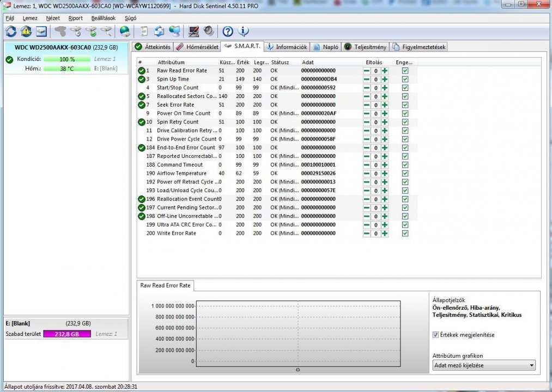Click the plus offset button for Ultra ATA CRC Error

[384, 225]
